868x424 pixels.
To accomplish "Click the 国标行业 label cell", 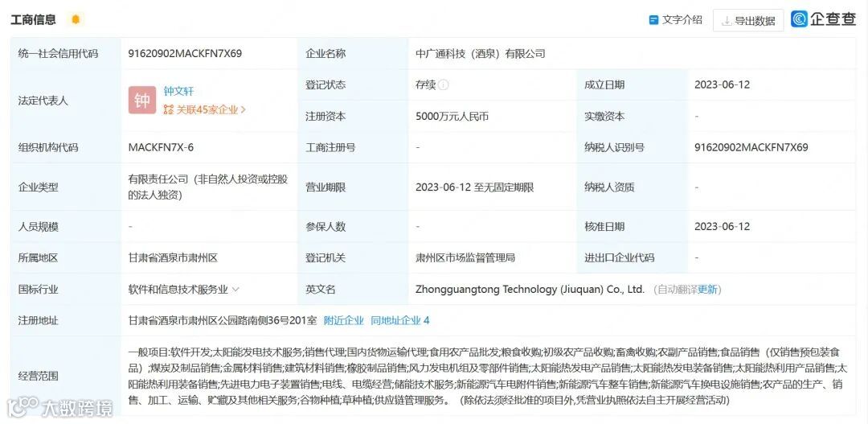I will point(65,290).
